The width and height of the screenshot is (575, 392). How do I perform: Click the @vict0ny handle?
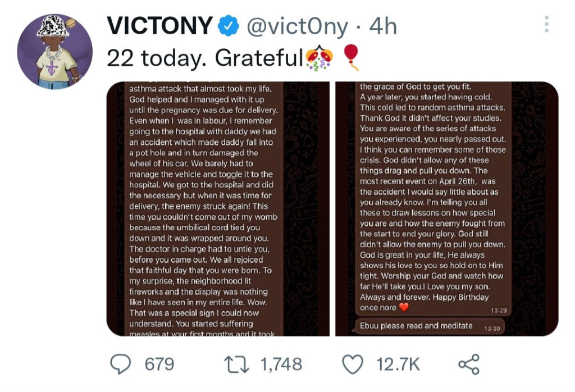297,27
